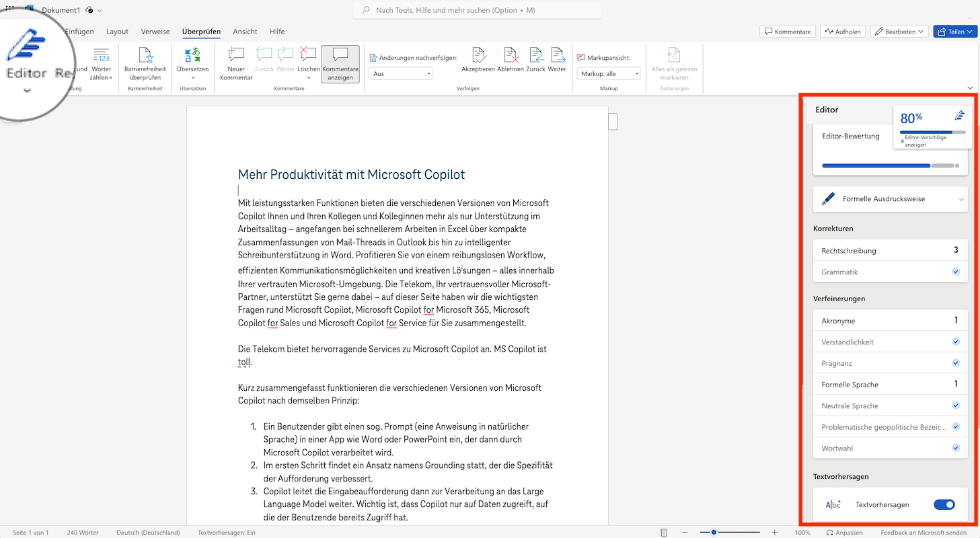Click the heading Mehr Produktivität mit Microsoft Copilot
Viewport: 980px width, 538px height.
(351, 175)
